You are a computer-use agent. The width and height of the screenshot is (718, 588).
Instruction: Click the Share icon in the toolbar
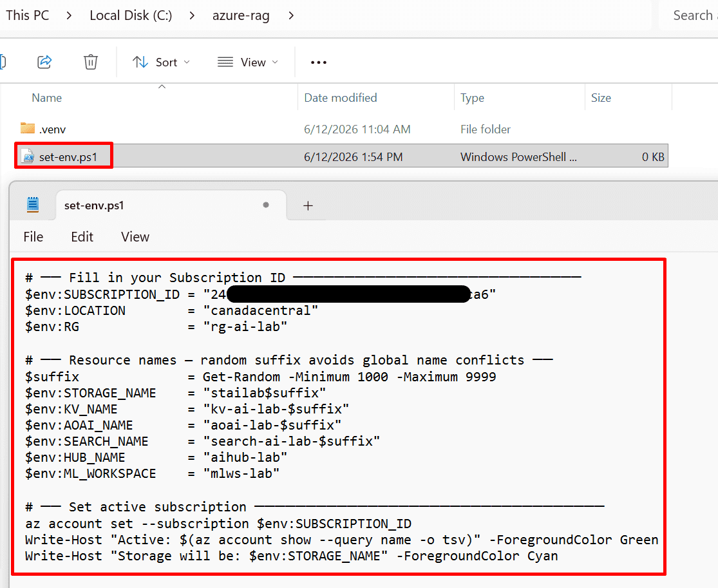click(44, 62)
